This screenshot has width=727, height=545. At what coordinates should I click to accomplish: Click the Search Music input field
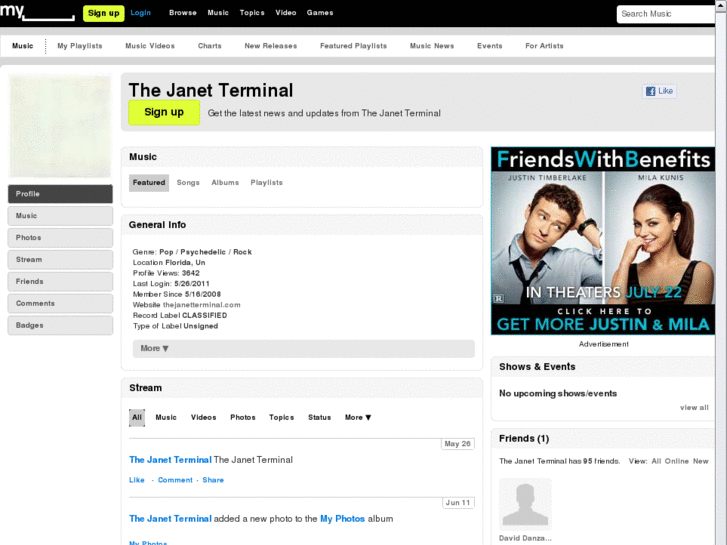coord(666,14)
